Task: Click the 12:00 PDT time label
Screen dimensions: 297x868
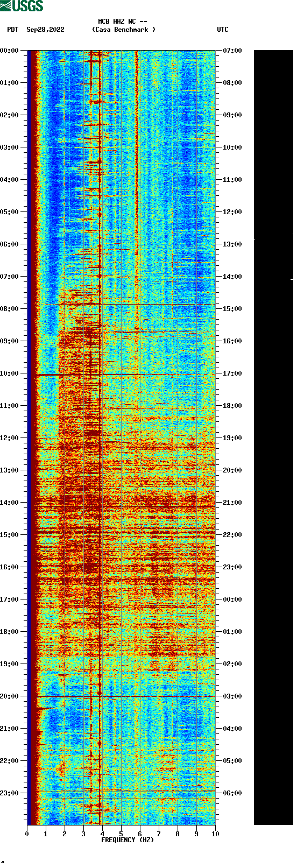Action: coord(9,438)
